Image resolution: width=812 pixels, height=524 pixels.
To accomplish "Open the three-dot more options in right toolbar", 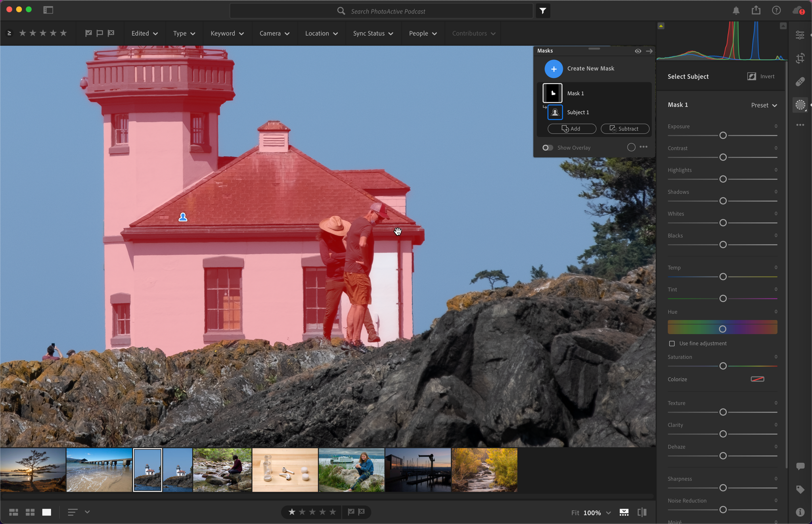I will [800, 125].
